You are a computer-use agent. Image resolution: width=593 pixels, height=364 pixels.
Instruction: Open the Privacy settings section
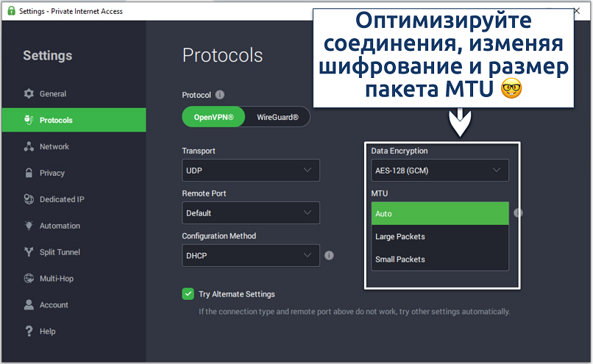pos(74,173)
